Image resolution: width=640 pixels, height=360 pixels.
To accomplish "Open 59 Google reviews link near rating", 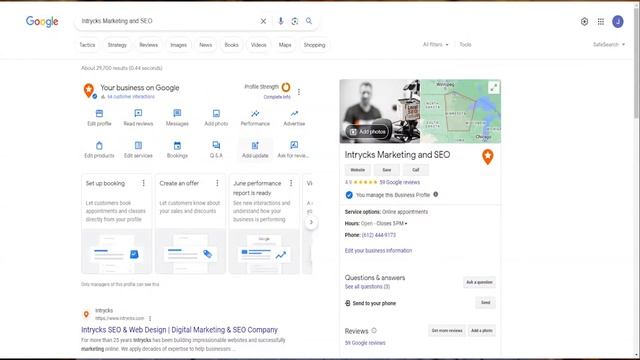I will pos(400,182).
